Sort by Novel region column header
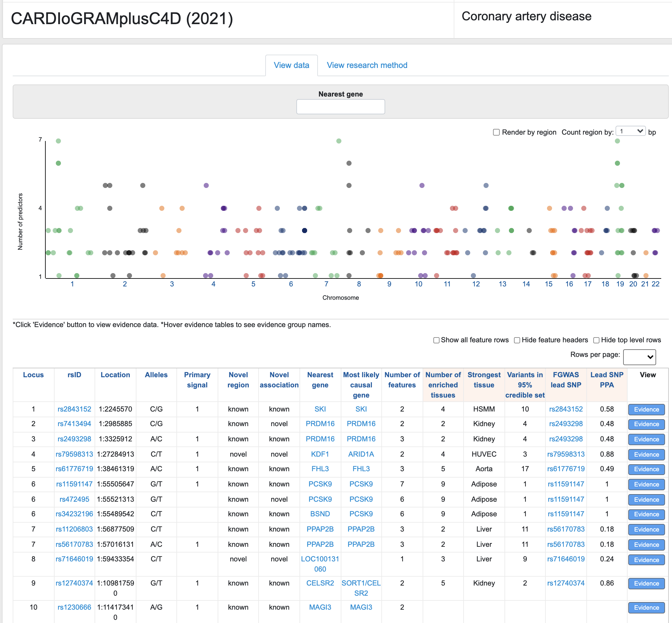The width and height of the screenshot is (672, 623). point(238,380)
